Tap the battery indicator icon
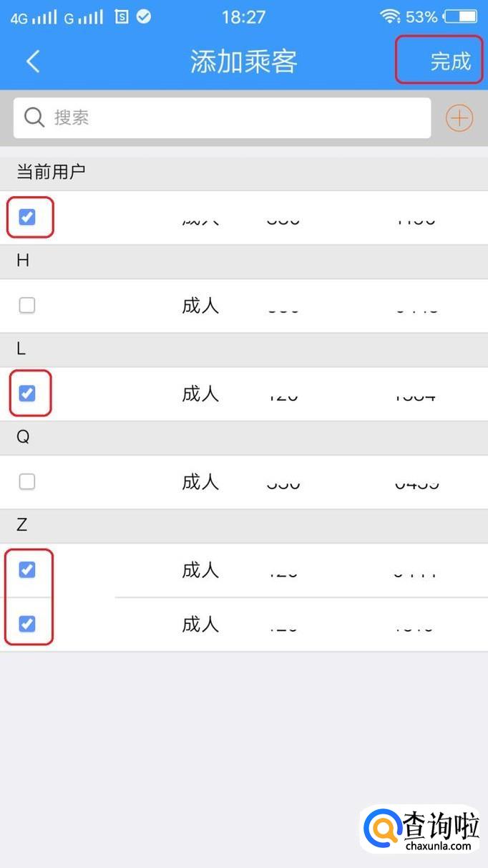 click(460, 16)
